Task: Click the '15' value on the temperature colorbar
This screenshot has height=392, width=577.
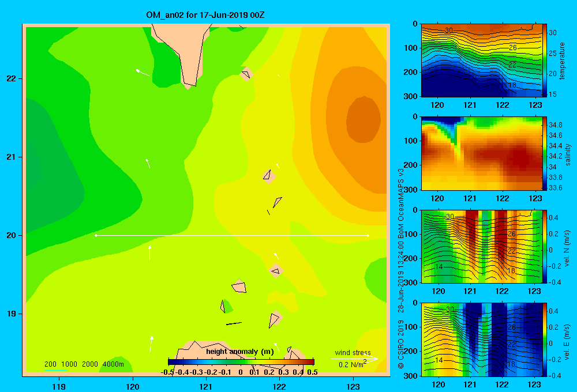Action: point(553,94)
